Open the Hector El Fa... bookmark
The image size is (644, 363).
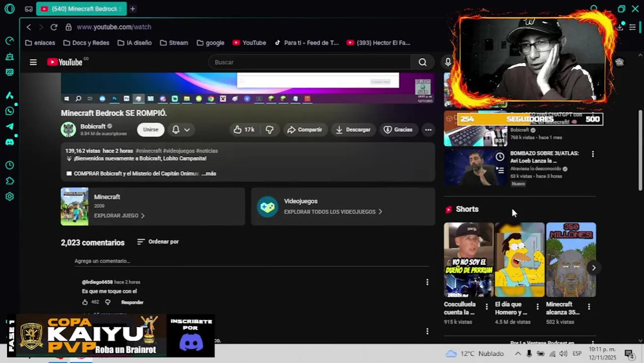pyautogui.click(x=378, y=43)
